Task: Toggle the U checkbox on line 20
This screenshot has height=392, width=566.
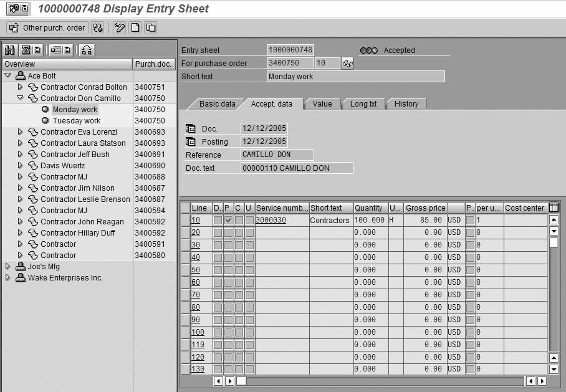Action: 249,232
